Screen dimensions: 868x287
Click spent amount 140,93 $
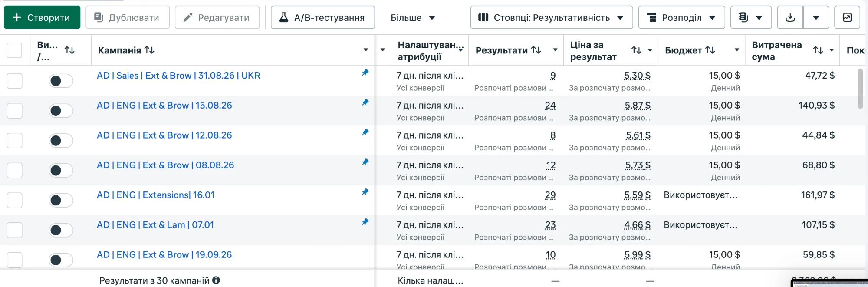(816, 106)
